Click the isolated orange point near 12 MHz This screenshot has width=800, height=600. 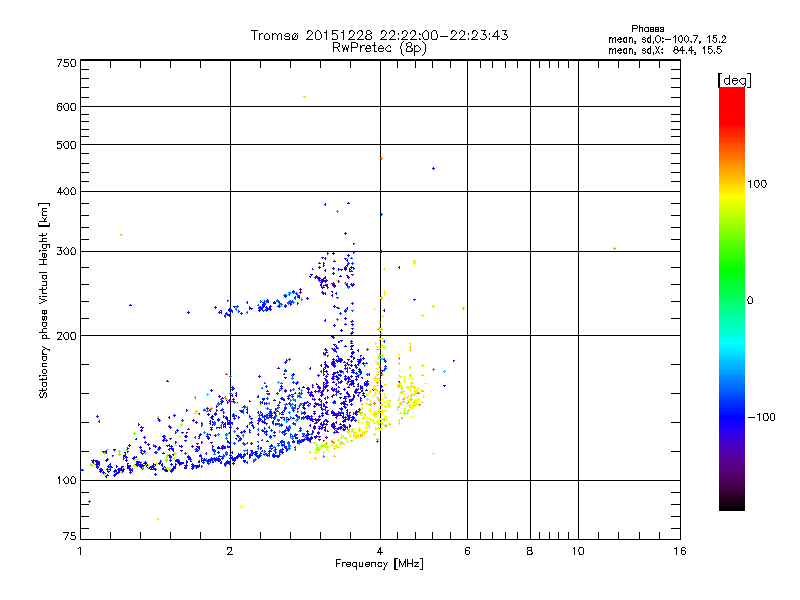(614, 248)
